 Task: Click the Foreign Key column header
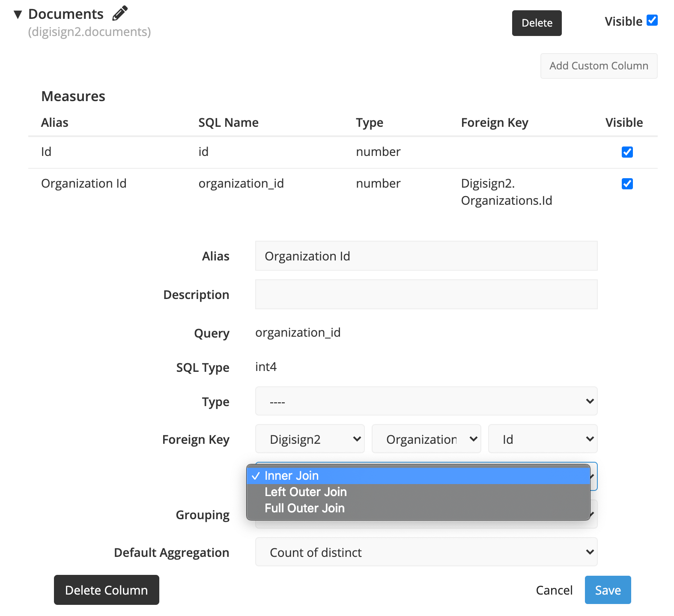pos(495,123)
